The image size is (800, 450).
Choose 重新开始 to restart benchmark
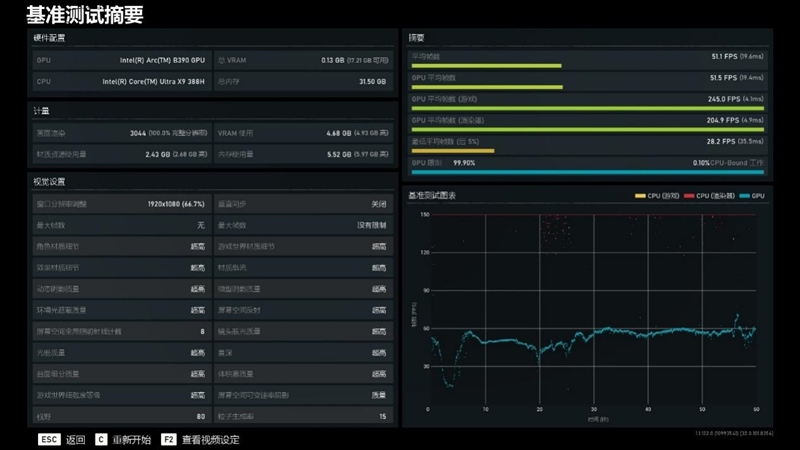[x=132, y=440]
